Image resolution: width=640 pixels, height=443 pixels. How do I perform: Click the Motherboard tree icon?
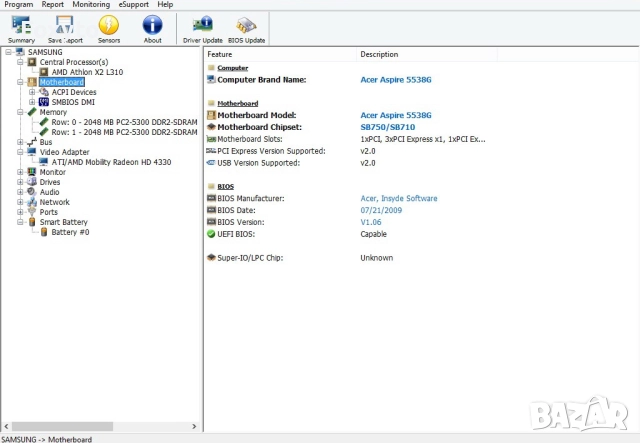click(x=32, y=82)
